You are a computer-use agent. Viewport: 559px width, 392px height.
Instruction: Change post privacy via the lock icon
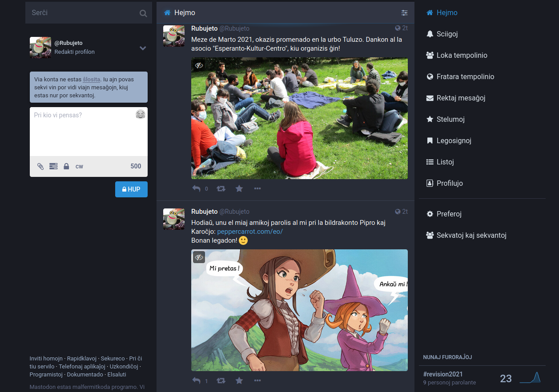(66, 166)
